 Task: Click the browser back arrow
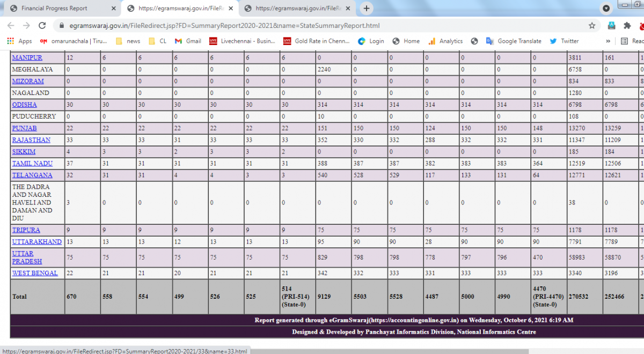pos(11,26)
